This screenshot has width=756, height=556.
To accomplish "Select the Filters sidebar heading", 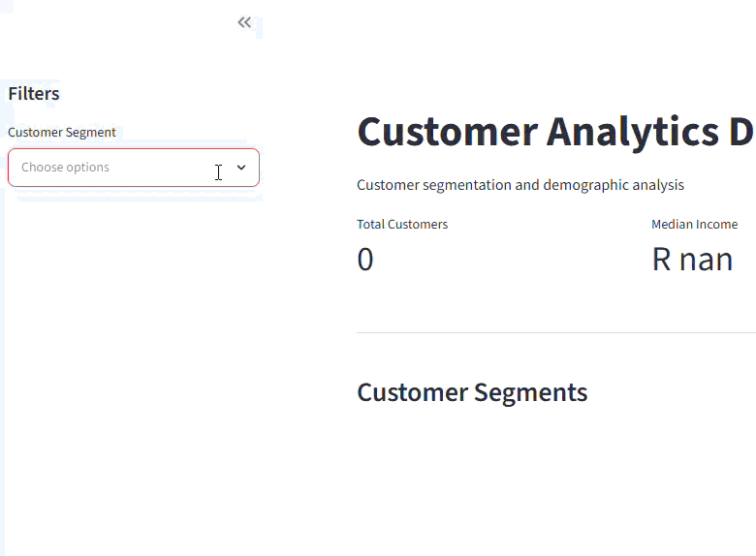I will [34, 93].
